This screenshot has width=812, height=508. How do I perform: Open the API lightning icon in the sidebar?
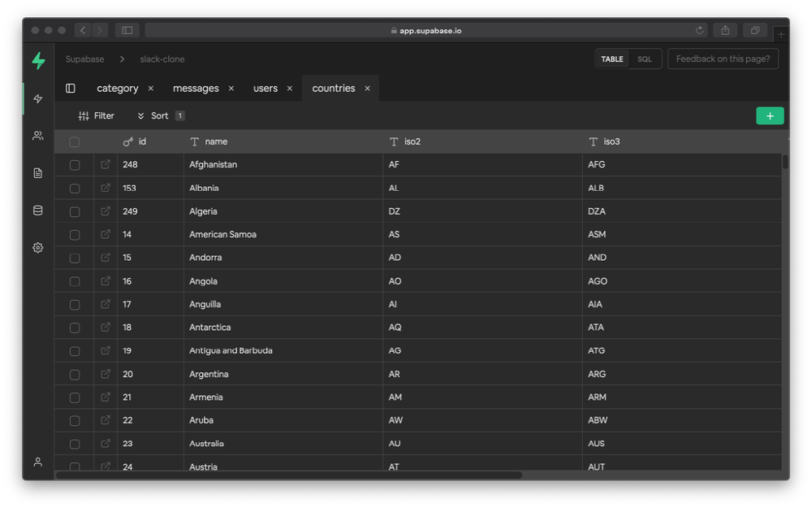(x=38, y=98)
